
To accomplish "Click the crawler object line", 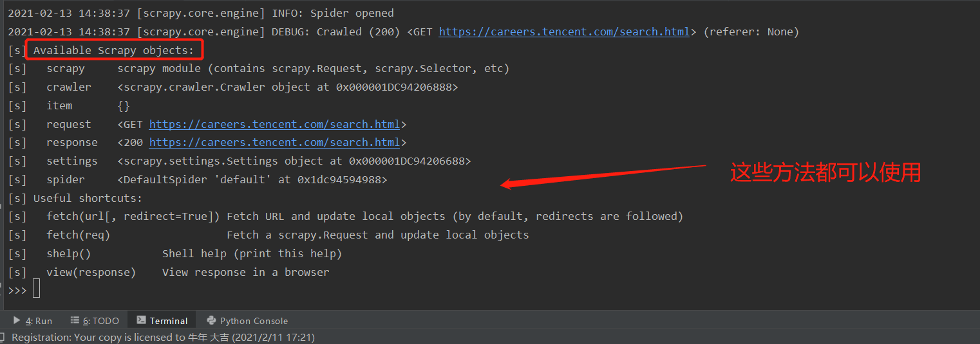I will point(233,87).
